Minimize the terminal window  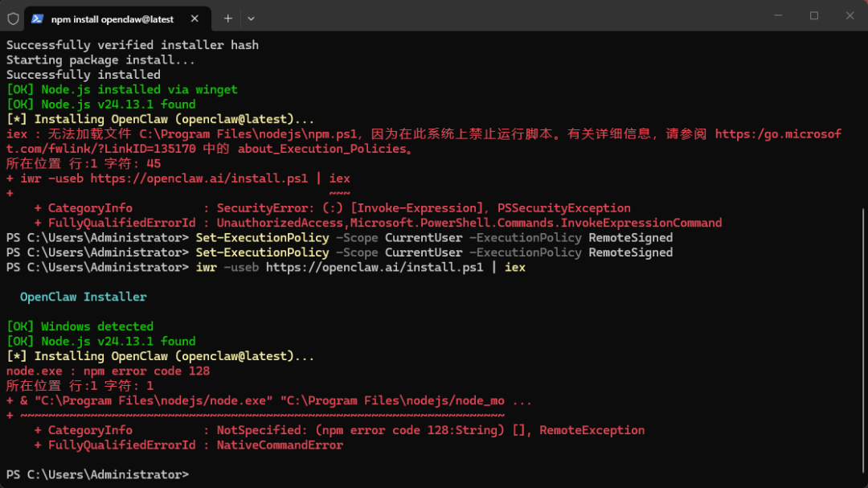[x=777, y=15]
